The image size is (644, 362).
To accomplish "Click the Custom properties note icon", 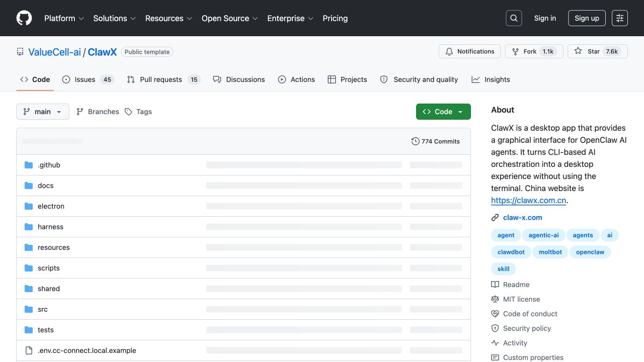I will [x=495, y=357].
